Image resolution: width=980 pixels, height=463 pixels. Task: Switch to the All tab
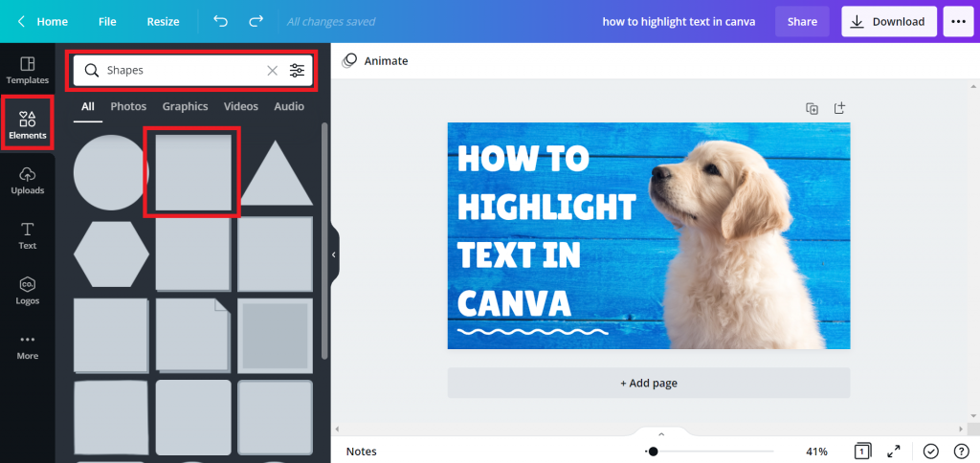click(88, 106)
